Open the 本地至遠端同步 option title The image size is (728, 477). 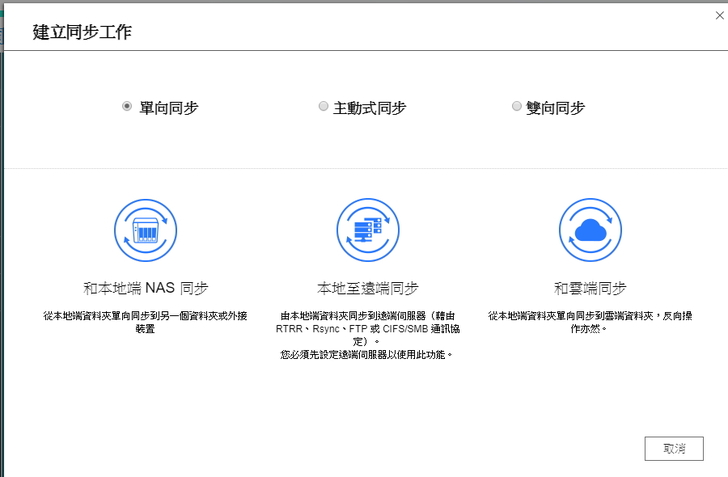tap(367, 288)
